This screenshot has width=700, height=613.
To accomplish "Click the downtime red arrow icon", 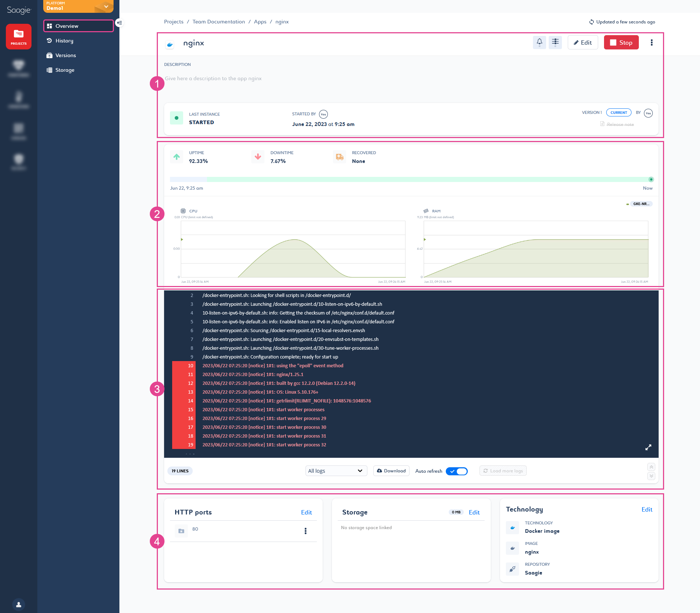I will pos(258,157).
